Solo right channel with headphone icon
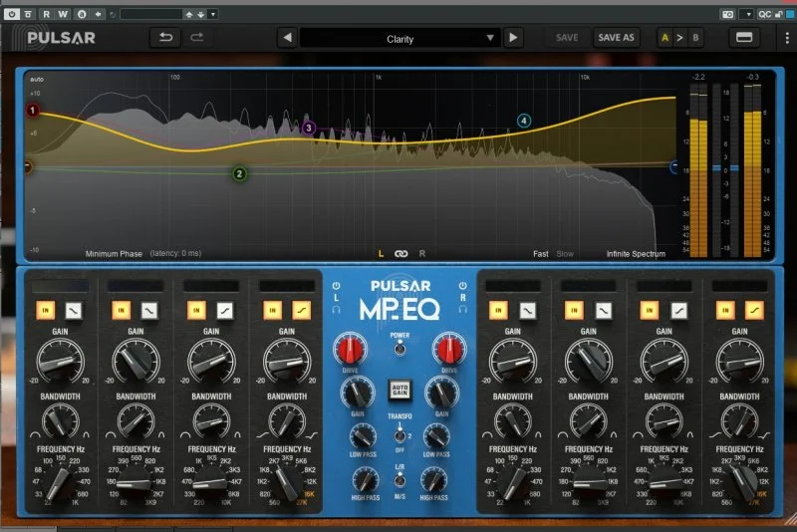 tap(462, 309)
